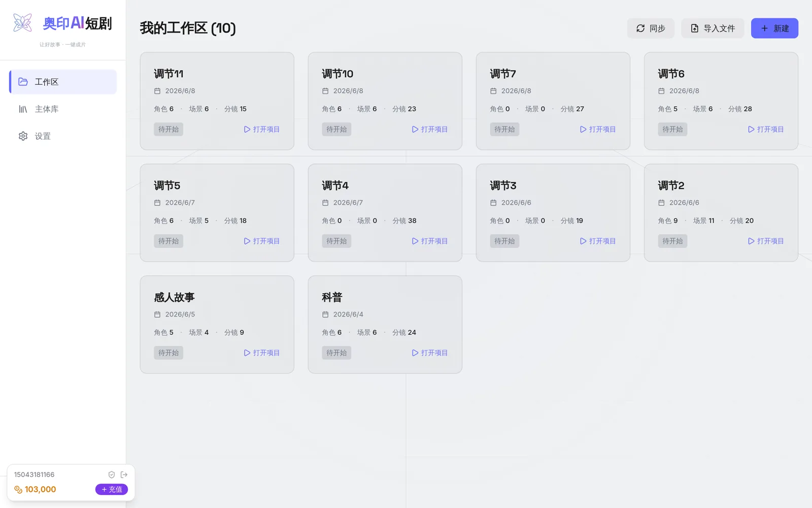The image size is (812, 508).
Task: Click the 同步 sync button
Action: pos(651,28)
